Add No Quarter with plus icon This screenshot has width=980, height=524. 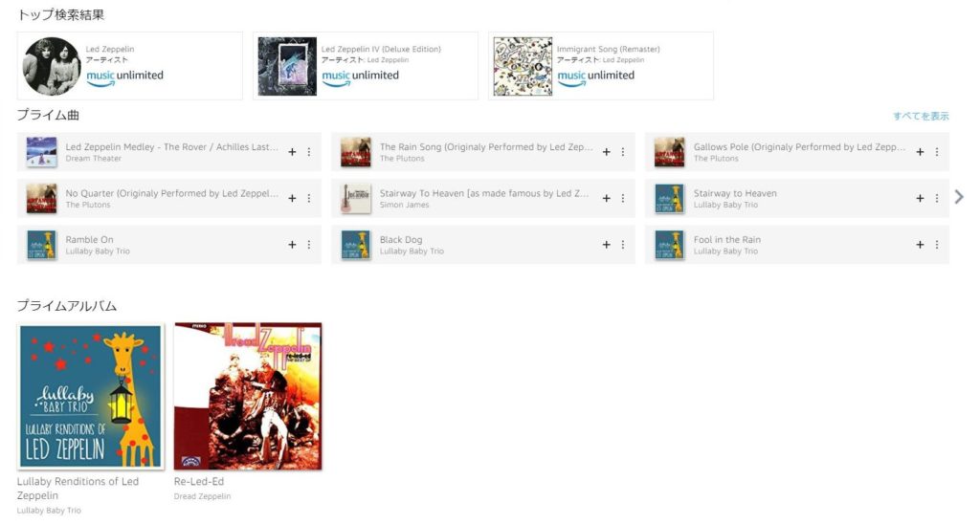point(292,198)
